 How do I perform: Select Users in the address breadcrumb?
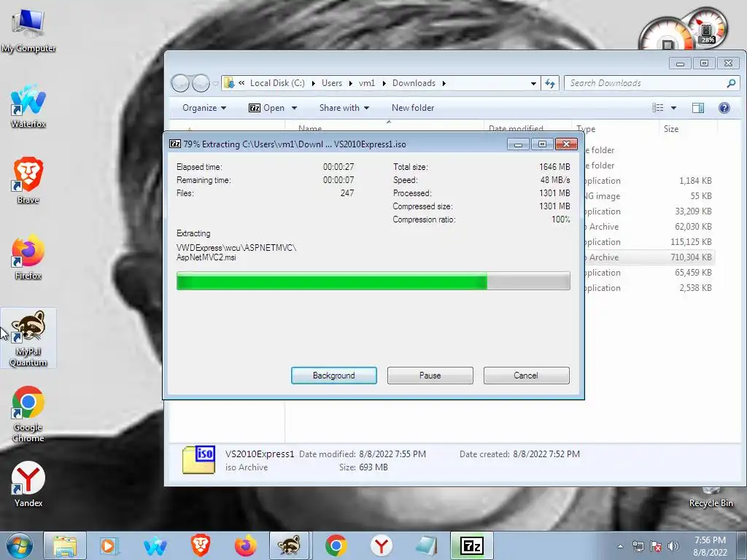tap(332, 83)
